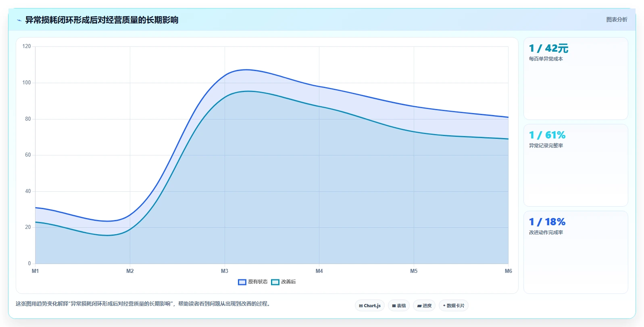Click the M3 axis label
644x327 pixels.
225,271
